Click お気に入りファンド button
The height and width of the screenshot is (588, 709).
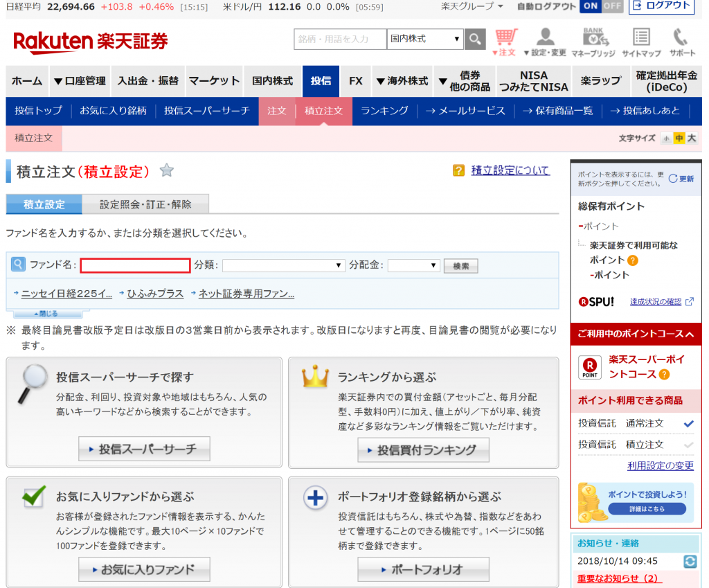coord(144,569)
